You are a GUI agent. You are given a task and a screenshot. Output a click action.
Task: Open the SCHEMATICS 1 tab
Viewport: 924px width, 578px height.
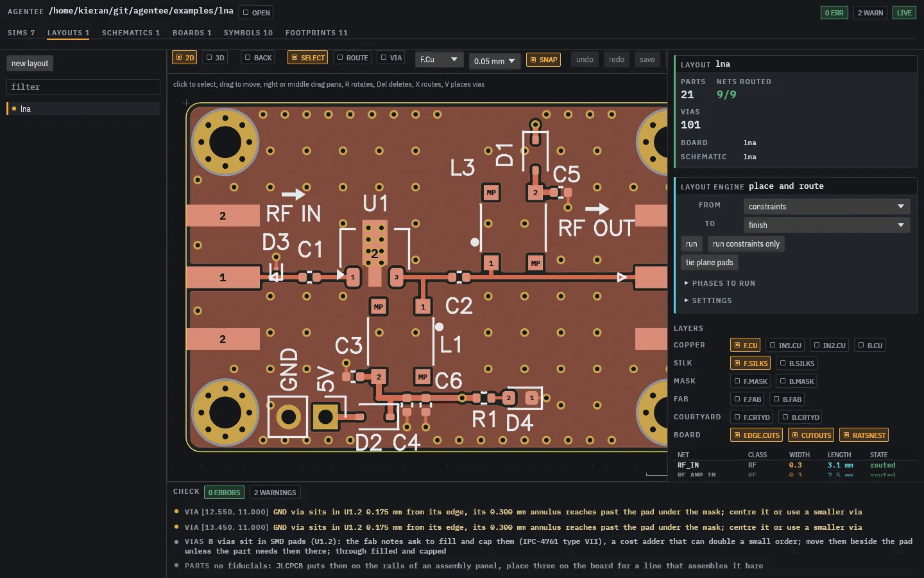tap(131, 33)
